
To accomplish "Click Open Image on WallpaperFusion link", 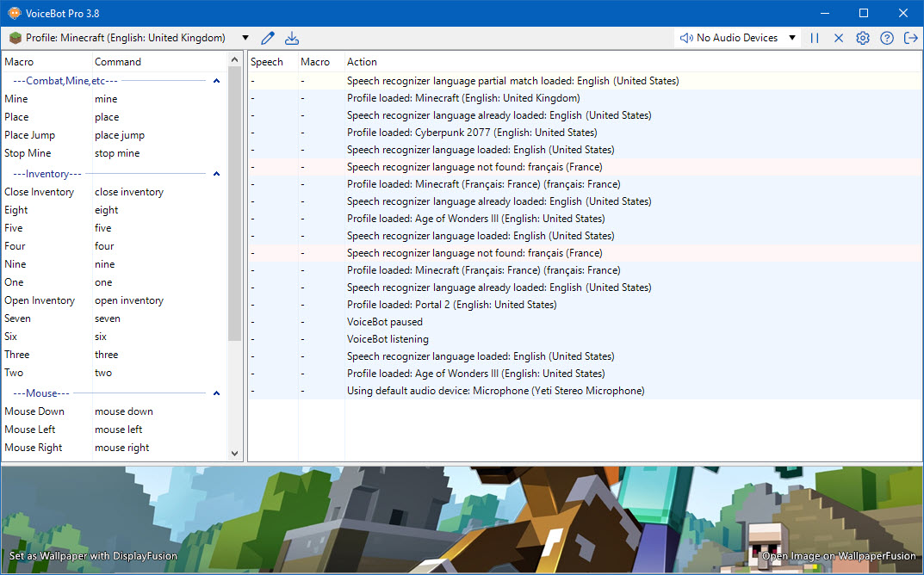I will [x=839, y=556].
